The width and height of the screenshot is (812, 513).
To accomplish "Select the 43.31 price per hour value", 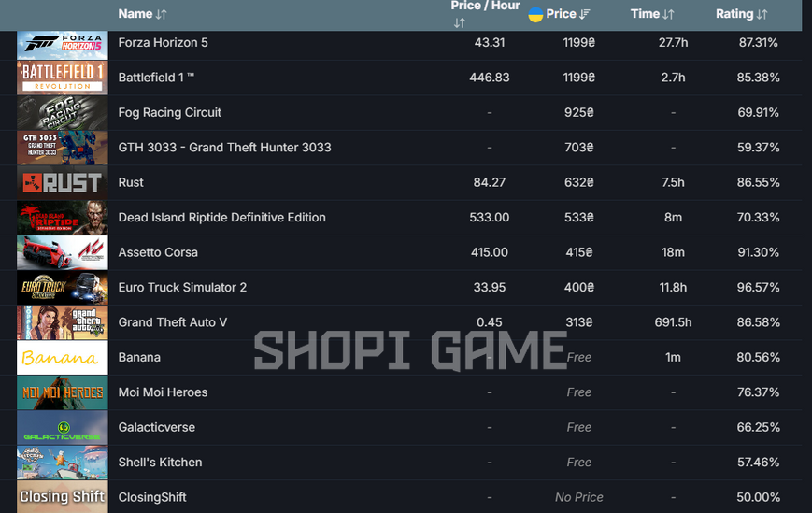I will [x=490, y=42].
